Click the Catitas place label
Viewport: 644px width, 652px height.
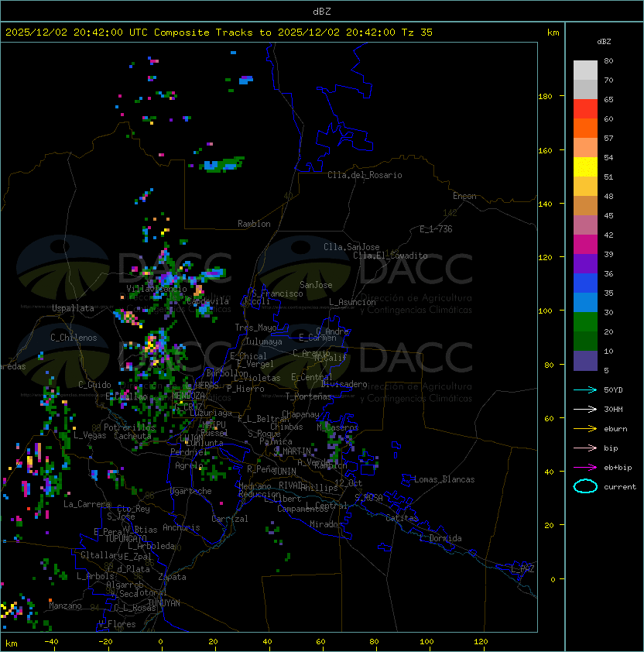[402, 518]
